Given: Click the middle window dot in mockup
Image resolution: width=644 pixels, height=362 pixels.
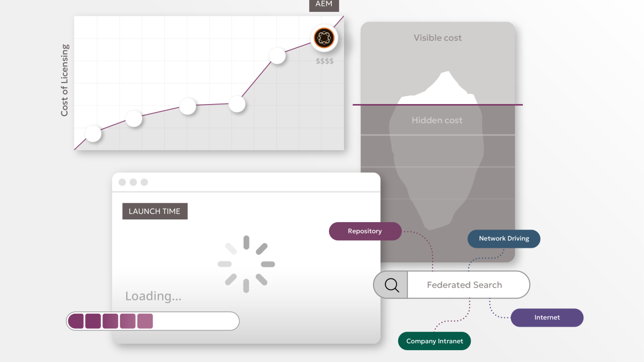Looking at the screenshot, I should click(133, 182).
